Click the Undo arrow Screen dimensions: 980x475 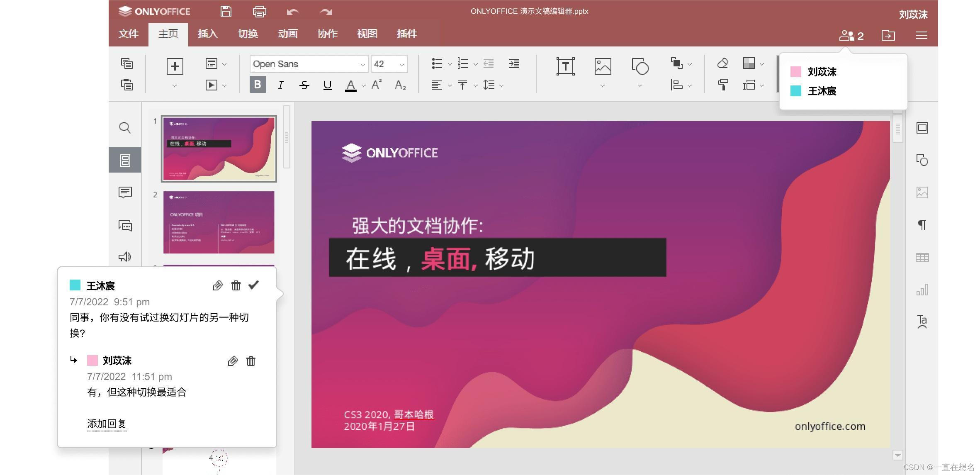tap(292, 12)
